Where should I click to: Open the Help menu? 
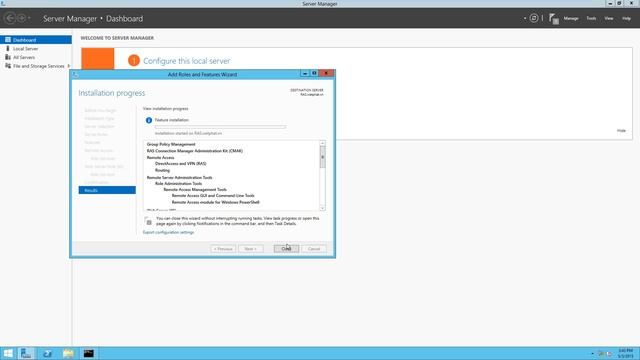626,18
